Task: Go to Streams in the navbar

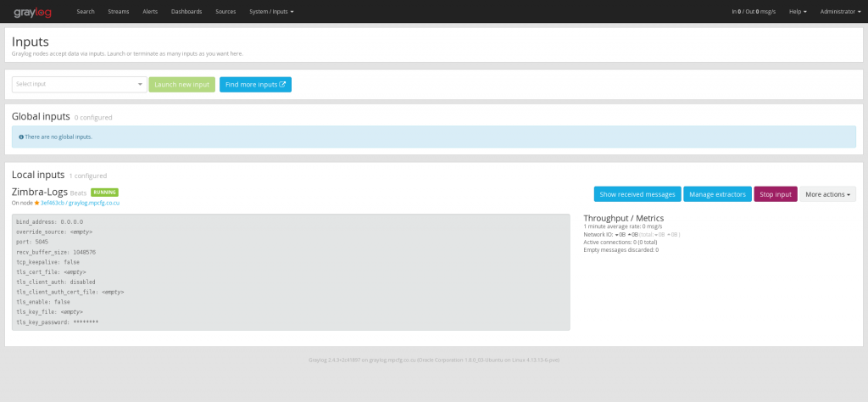Action: pos(119,12)
